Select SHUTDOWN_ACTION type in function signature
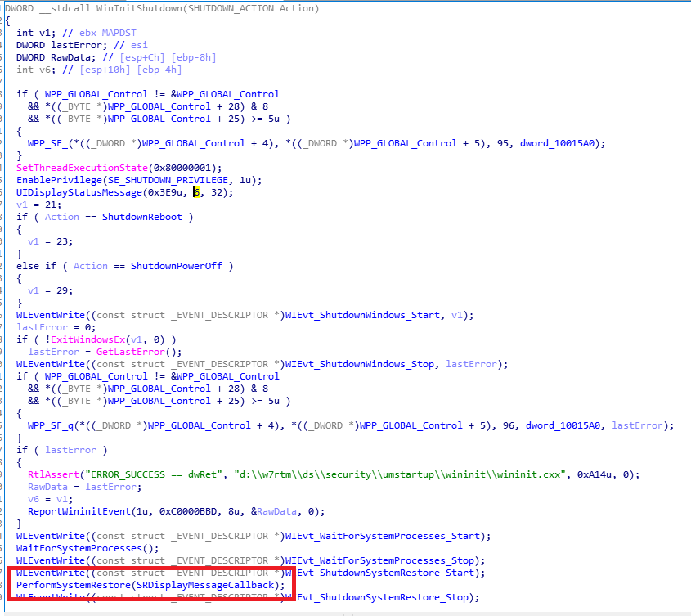691x616 pixels. (231, 8)
